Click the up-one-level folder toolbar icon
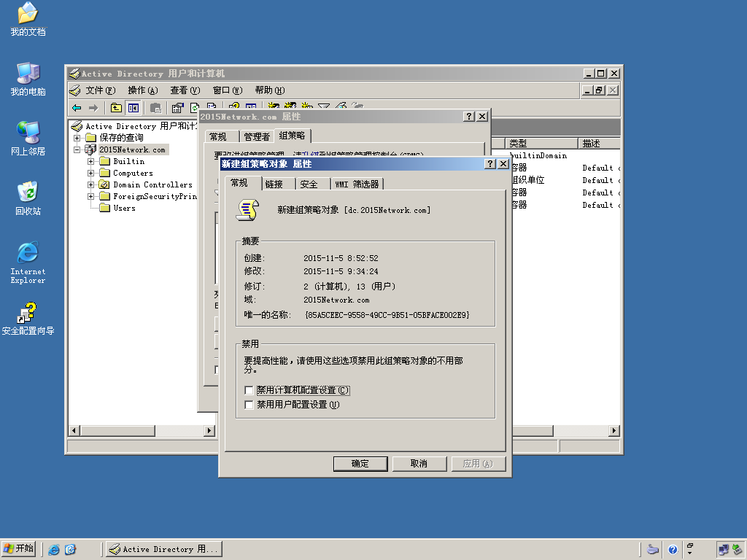 coord(116,108)
